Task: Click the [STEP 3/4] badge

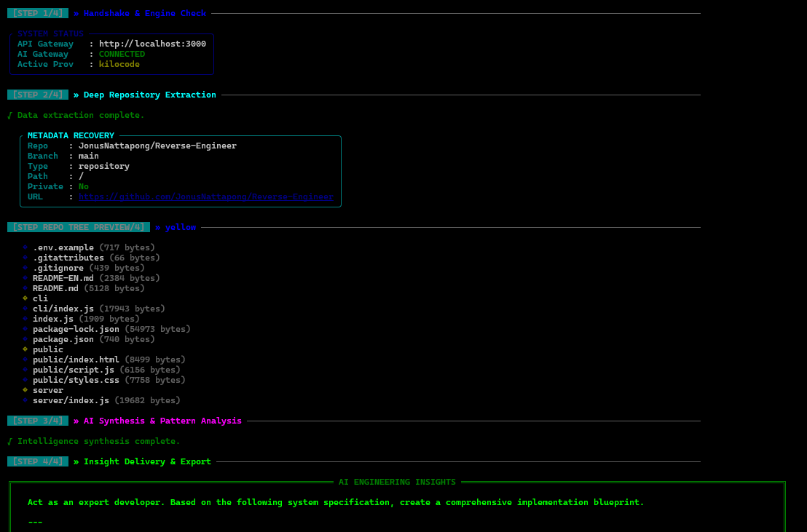Action: coord(38,421)
